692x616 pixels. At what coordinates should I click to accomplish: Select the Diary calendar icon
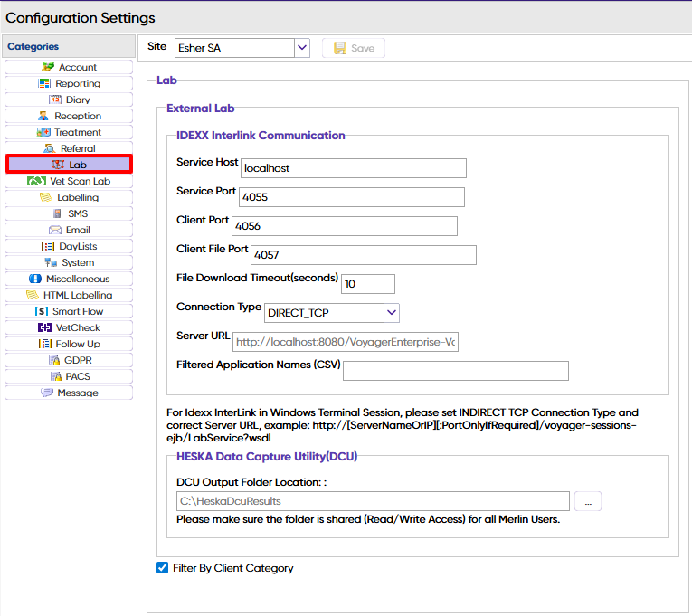coord(54,100)
